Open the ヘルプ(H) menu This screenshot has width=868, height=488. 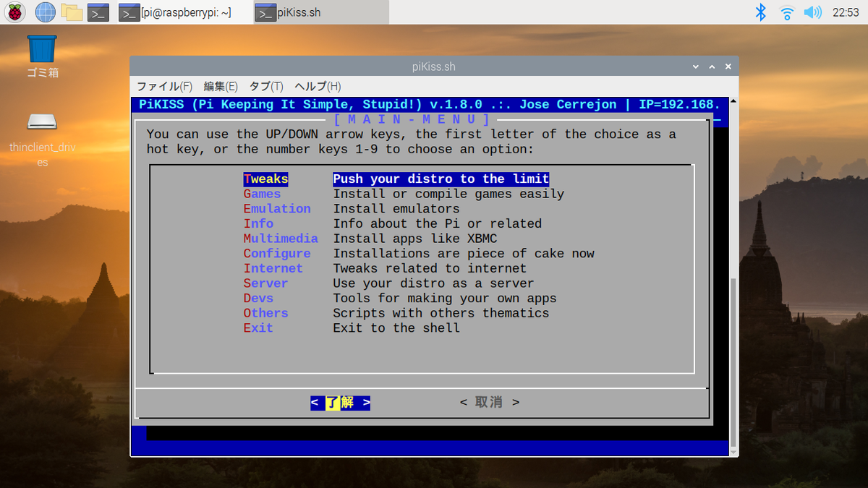(318, 86)
